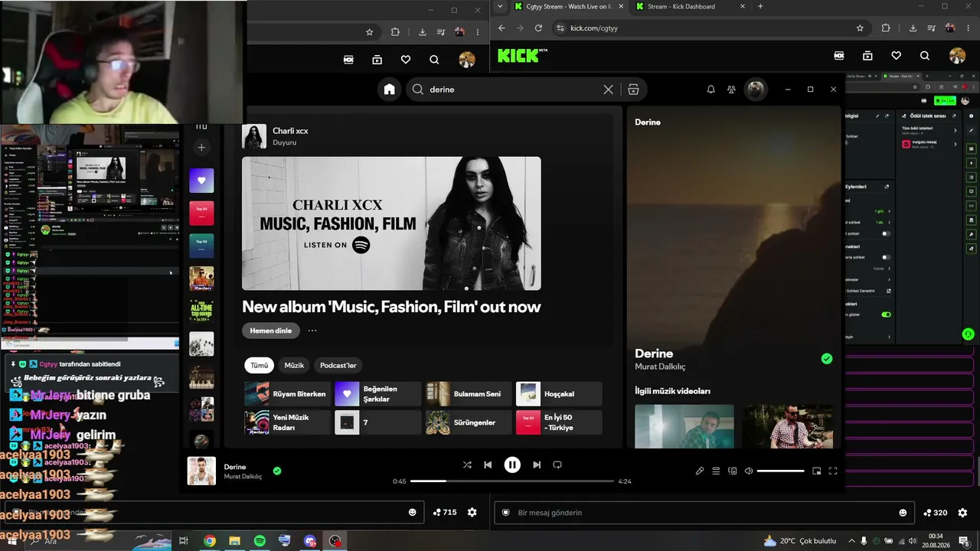Image resolution: width=980 pixels, height=551 pixels.
Task: Open the Hoşçakal shortcut
Action: tap(559, 394)
